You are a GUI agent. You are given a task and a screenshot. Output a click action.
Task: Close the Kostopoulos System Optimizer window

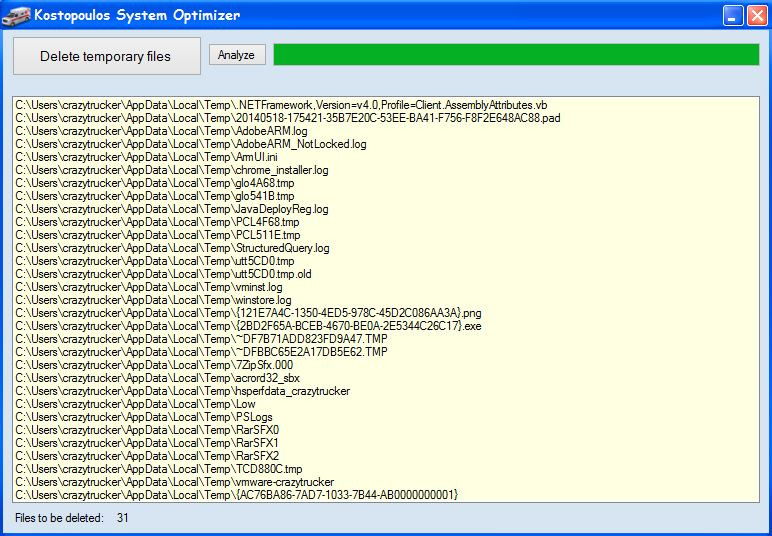(757, 15)
